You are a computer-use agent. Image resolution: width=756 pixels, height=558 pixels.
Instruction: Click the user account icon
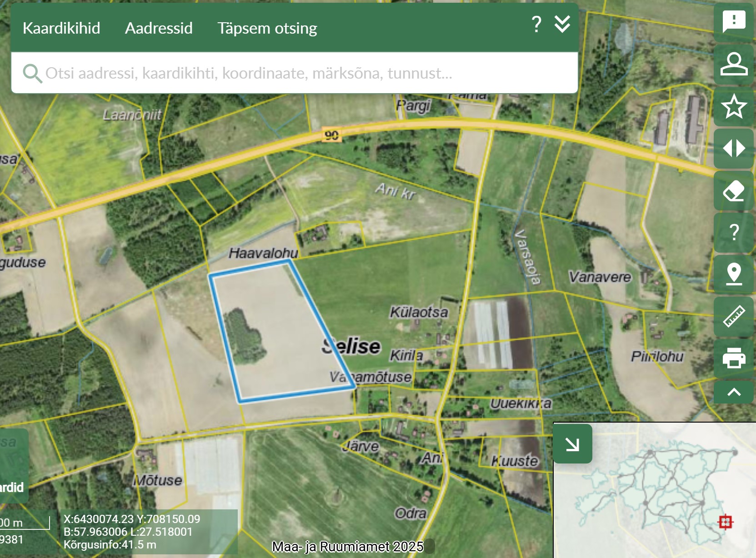[733, 64]
